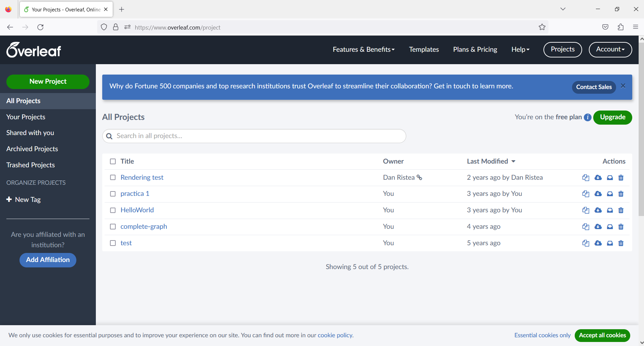Accept all cookies

(602, 335)
